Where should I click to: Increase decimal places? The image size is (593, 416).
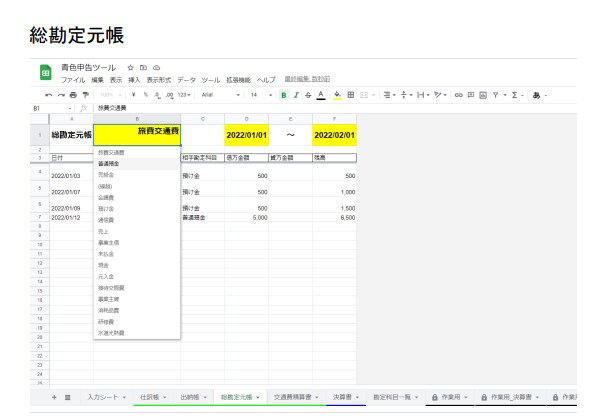pos(169,95)
